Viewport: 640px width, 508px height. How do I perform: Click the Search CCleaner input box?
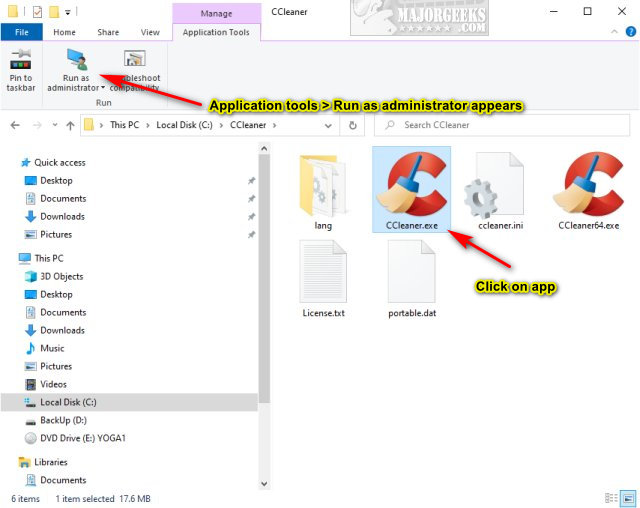tap(502, 125)
